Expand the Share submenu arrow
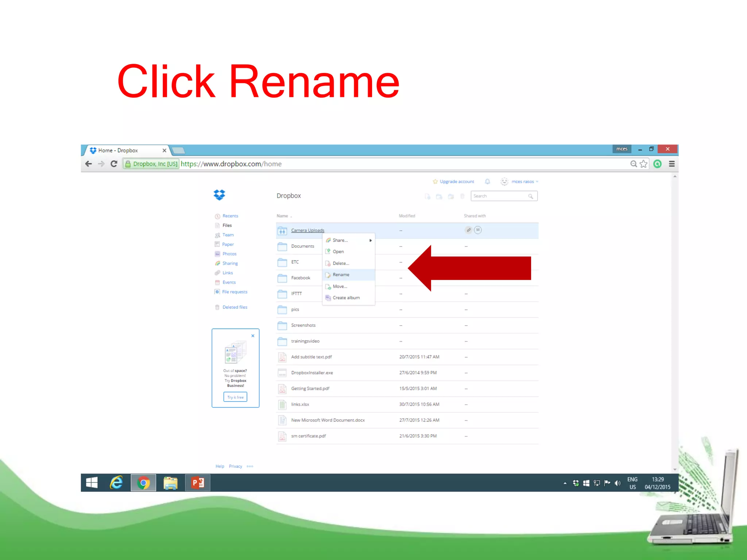This screenshot has height=560, width=747. point(371,240)
